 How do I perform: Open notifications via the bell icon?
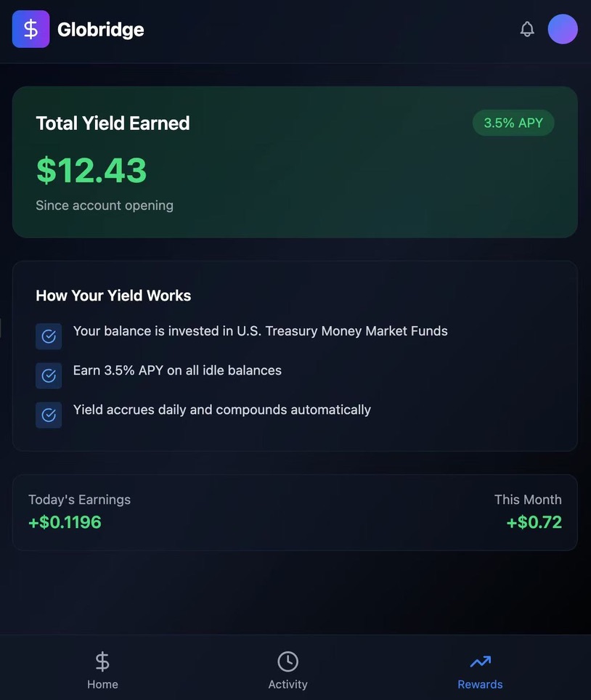pyautogui.click(x=527, y=29)
